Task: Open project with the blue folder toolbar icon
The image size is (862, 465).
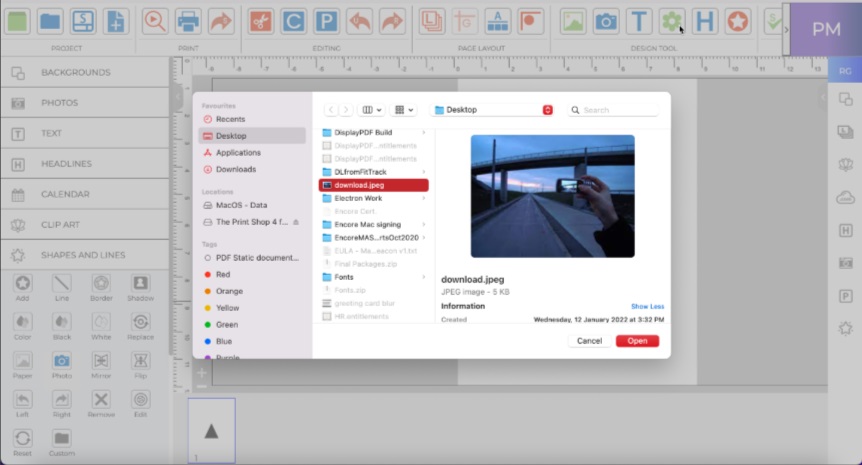Action: click(x=50, y=22)
